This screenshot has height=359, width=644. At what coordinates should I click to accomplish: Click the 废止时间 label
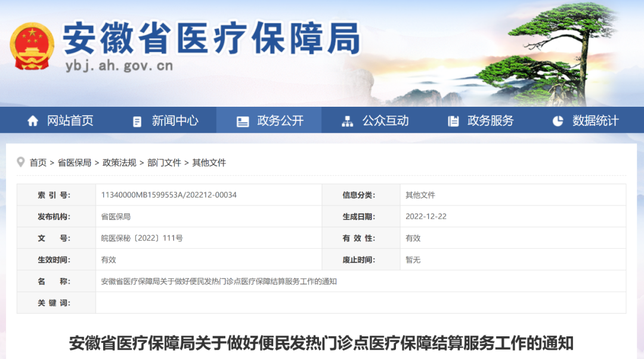point(359,259)
